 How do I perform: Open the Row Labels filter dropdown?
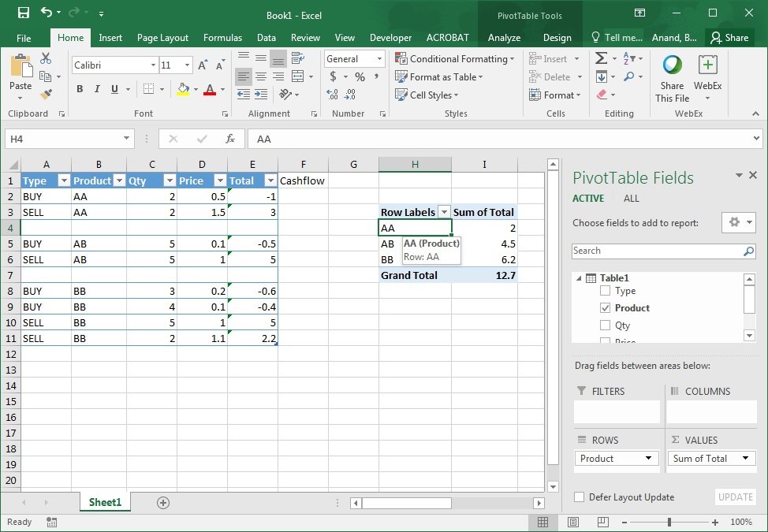coord(444,212)
